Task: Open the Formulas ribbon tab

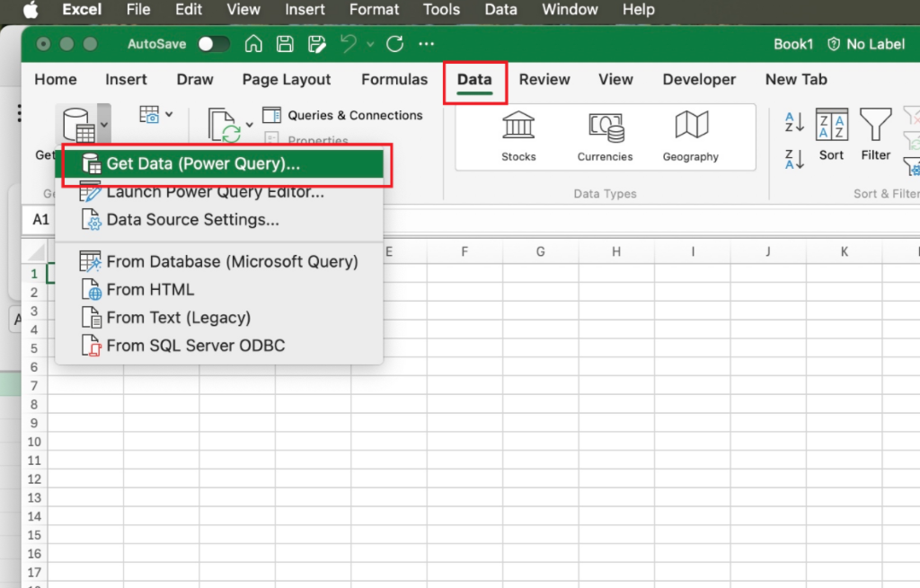Action: coord(394,79)
